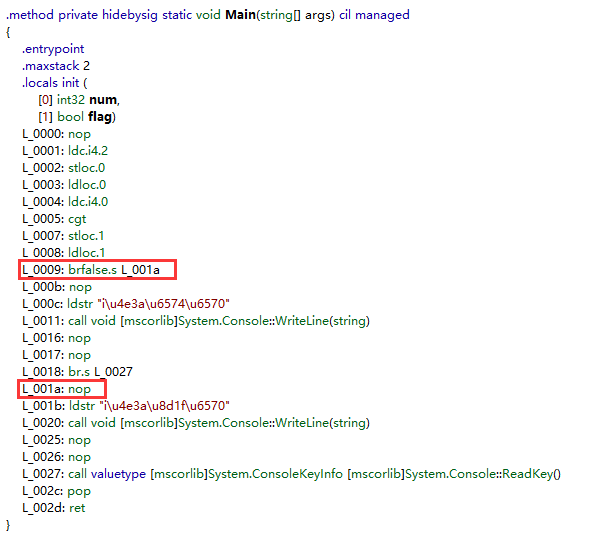Screen dimensions: 597x534
Task: Click instruction L_001a: nop
Action: [56, 389]
